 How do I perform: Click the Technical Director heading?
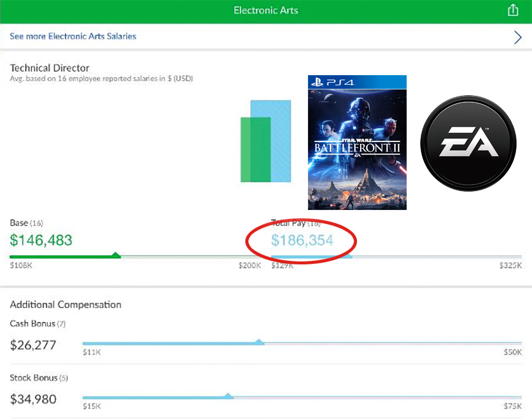point(50,68)
